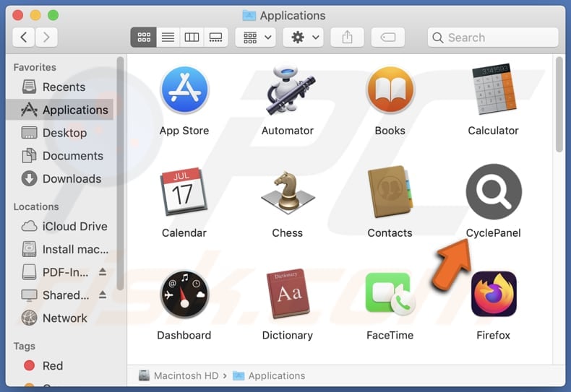Open Recents in the sidebar

(x=61, y=87)
